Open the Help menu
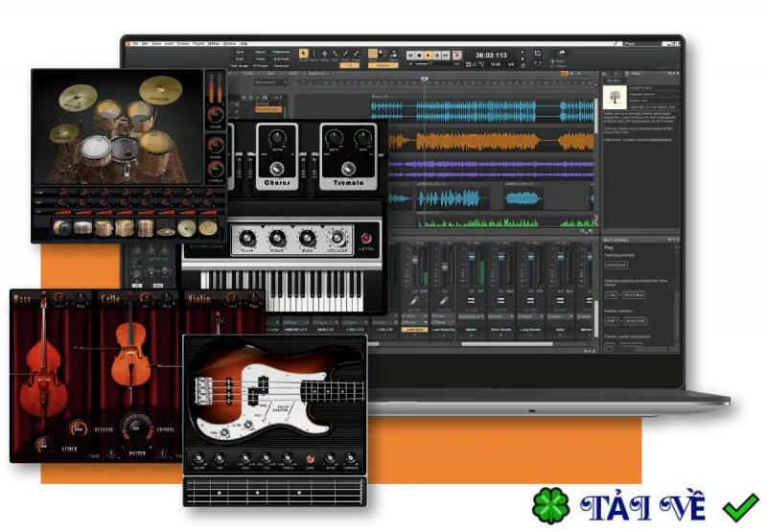 (x=244, y=43)
